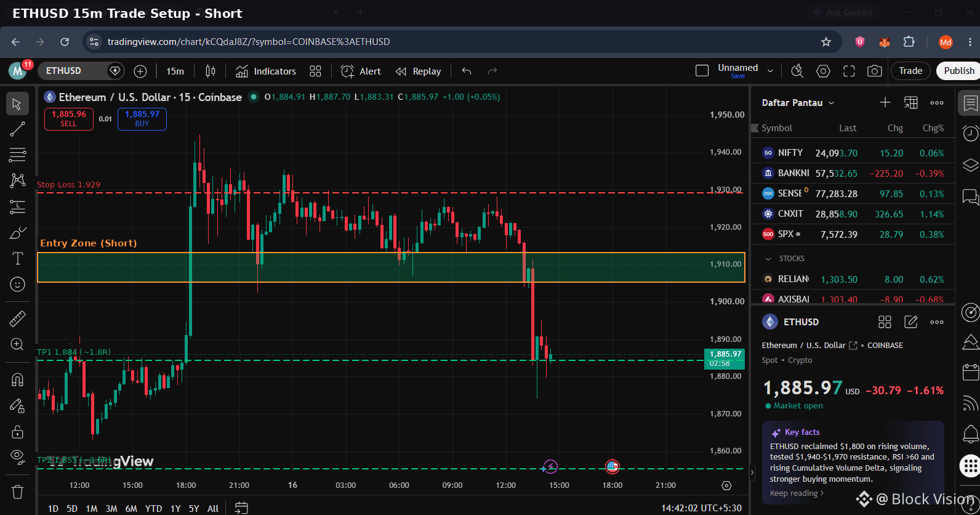Viewport: 980px width, 515px height.
Task: Click the blue BUY 1,885.97 button
Action: pos(142,119)
